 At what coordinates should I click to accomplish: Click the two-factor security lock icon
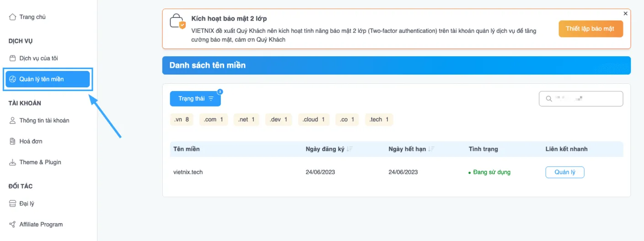tap(177, 22)
